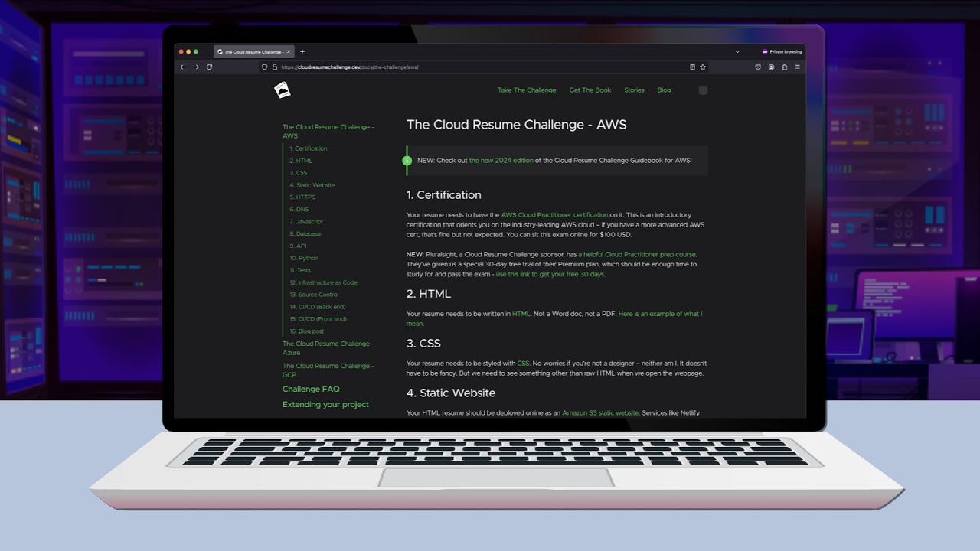
Task: Click the HTML link in section 2
Action: (521, 314)
